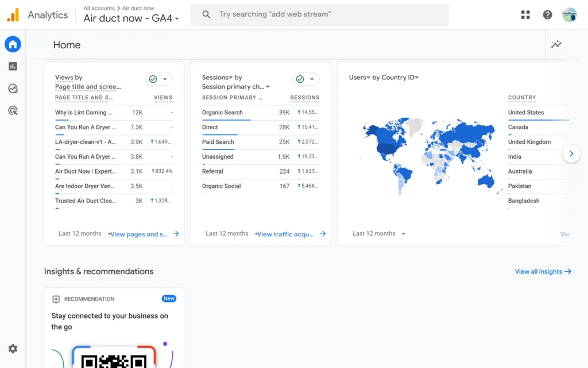Click the Help question mark icon

(x=547, y=15)
